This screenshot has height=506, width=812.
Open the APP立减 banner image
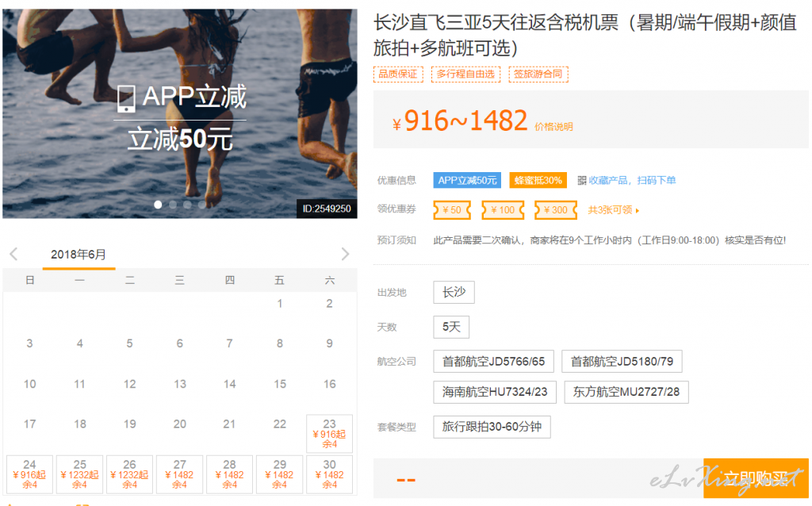coord(180,113)
